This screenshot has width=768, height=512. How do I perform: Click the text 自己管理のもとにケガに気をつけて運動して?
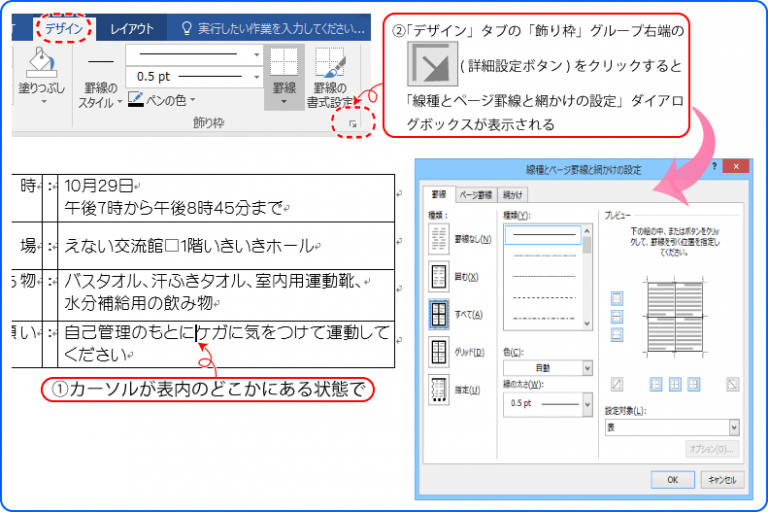tap(227, 333)
